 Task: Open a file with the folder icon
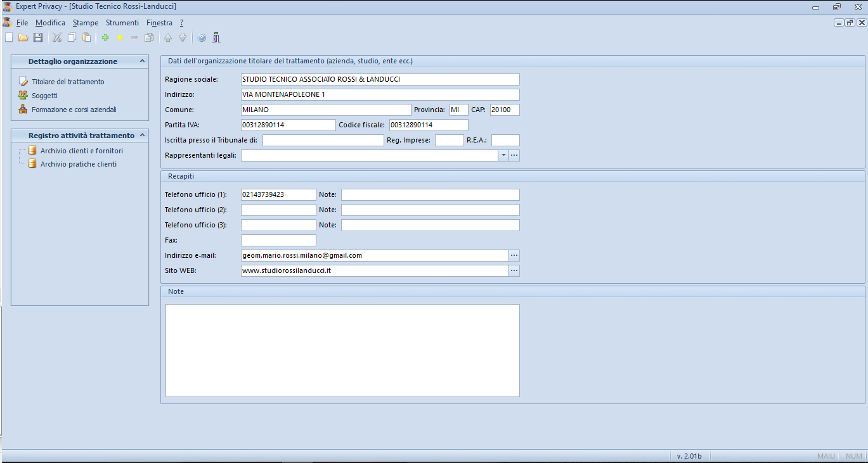[x=23, y=38]
